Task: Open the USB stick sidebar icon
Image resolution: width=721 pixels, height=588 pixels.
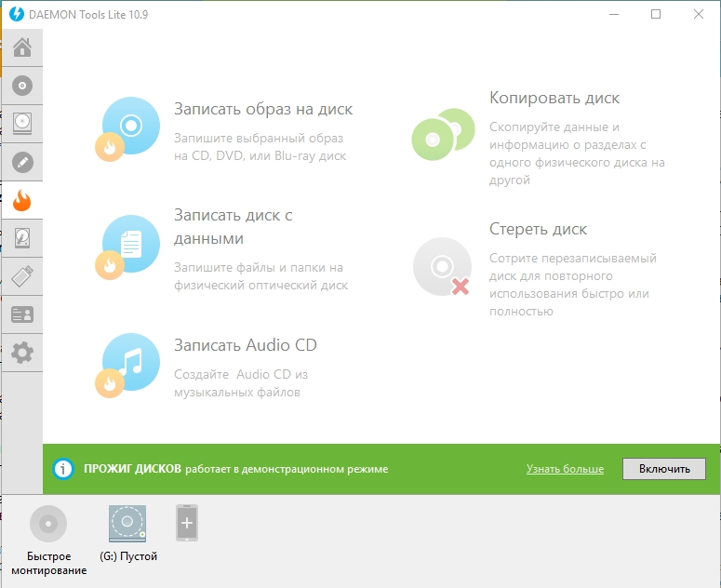Action: pos(22,276)
